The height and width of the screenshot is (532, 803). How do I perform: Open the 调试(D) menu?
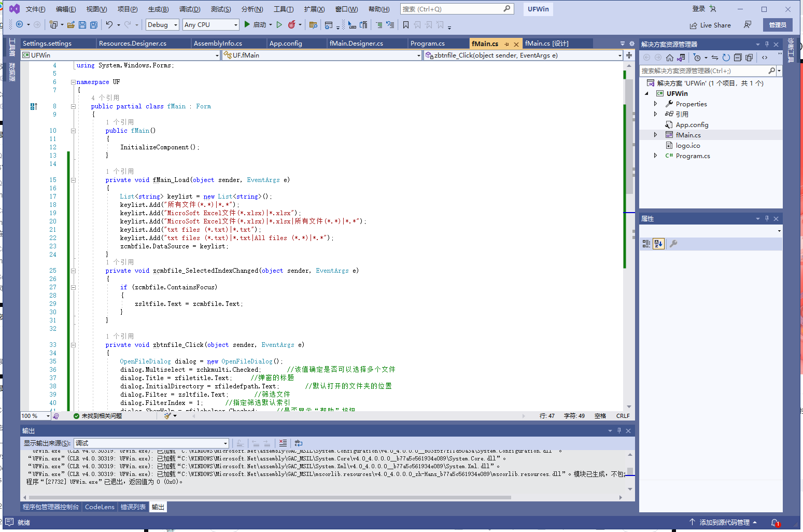coord(190,9)
